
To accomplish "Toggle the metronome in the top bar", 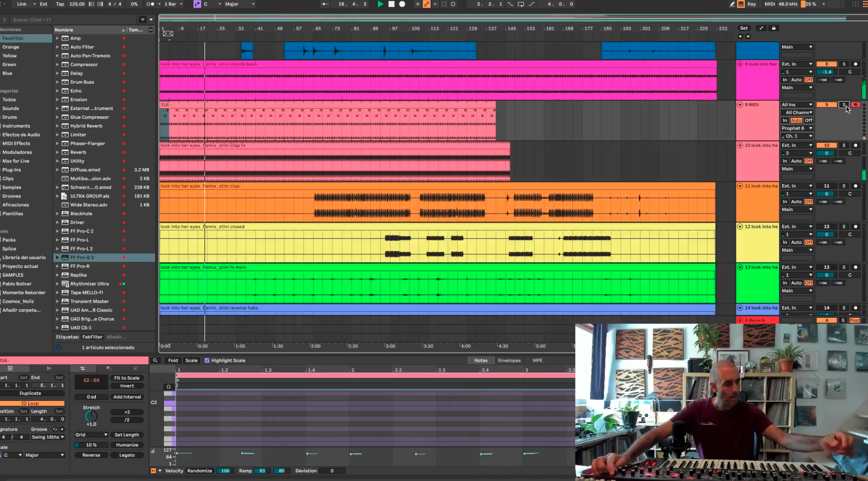I will 151,4.
